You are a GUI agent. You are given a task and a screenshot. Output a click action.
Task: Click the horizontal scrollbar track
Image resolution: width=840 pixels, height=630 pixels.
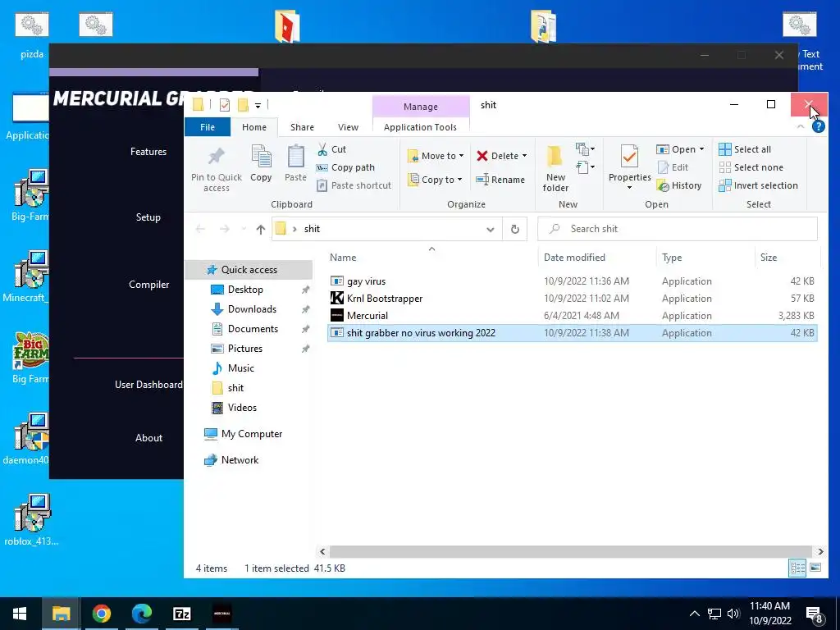point(571,551)
